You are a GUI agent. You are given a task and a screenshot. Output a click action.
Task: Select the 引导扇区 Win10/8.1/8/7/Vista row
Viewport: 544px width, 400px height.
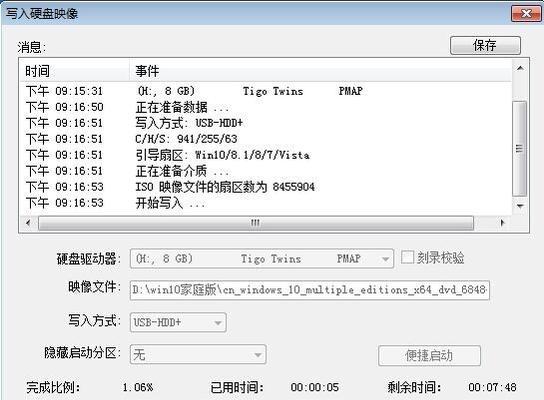pyautogui.click(x=266, y=155)
